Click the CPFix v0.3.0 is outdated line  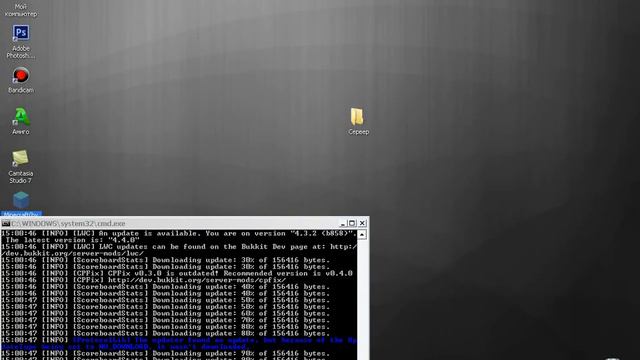tap(177, 273)
